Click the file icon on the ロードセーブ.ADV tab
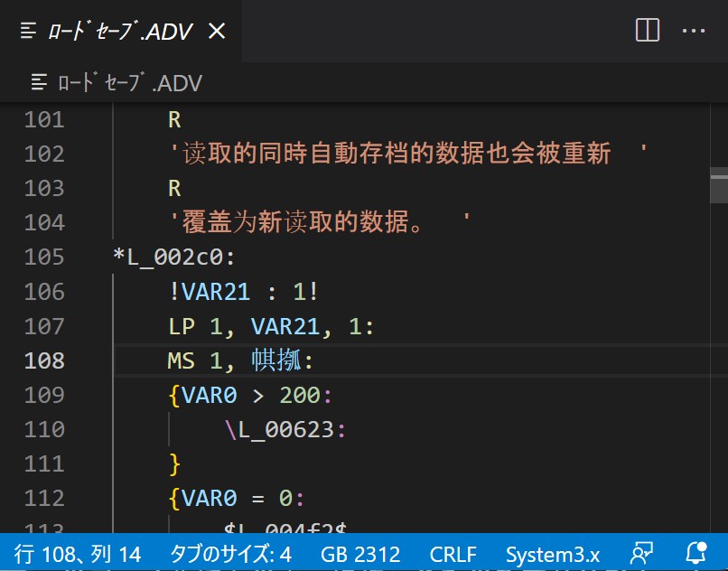 (26, 30)
